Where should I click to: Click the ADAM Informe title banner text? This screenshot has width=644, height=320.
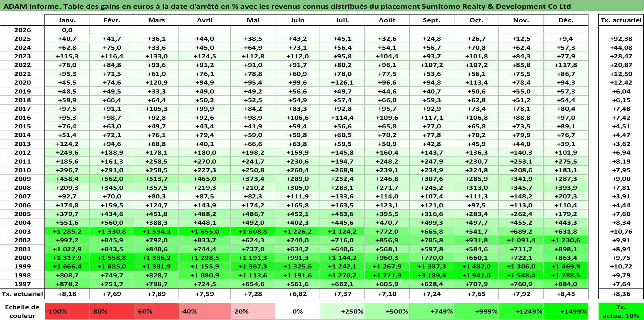click(287, 6)
